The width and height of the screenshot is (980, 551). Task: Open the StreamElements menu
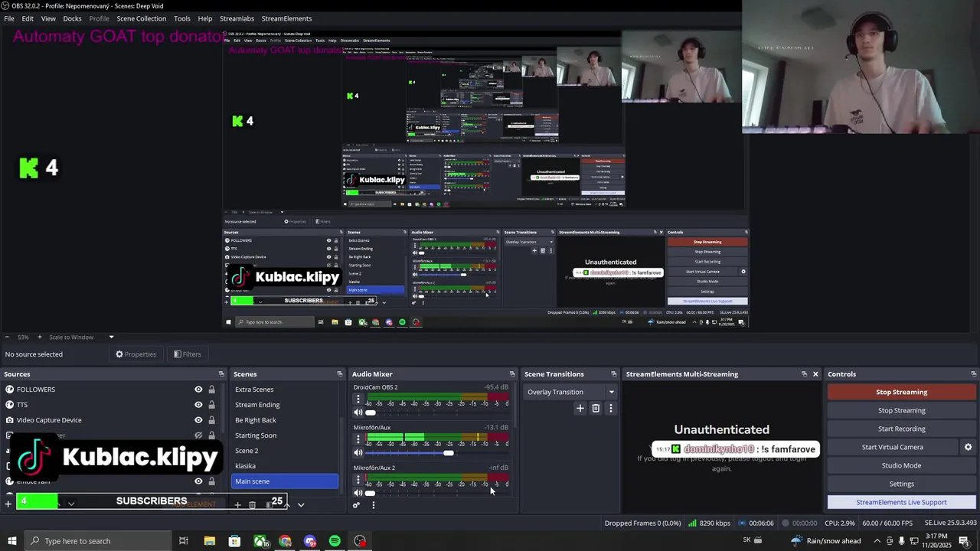(286, 18)
